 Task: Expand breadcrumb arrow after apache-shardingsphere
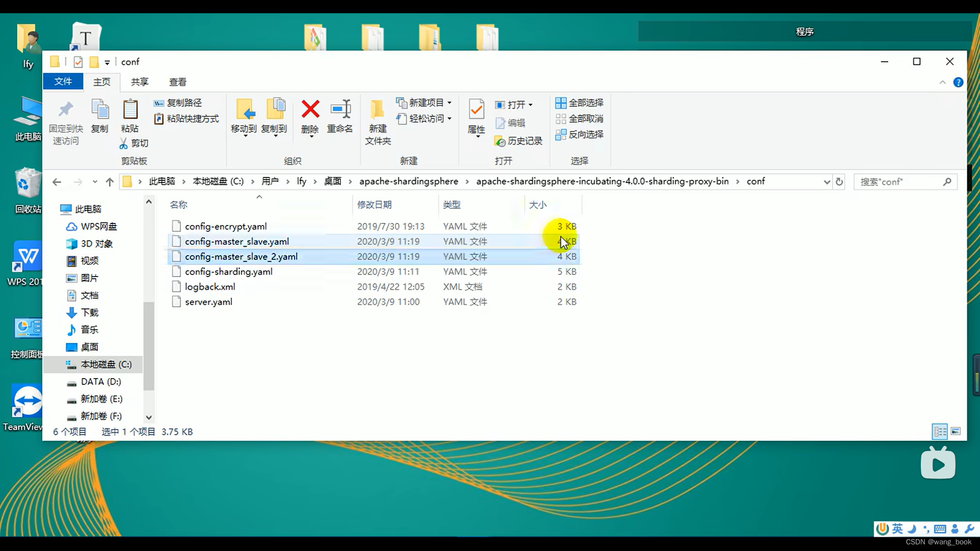click(x=467, y=182)
